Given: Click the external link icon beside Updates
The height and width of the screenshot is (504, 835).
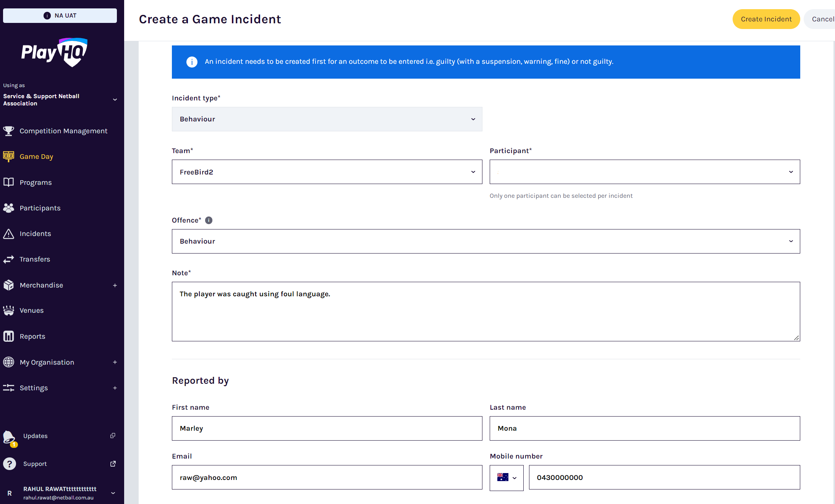Looking at the screenshot, I should click(113, 436).
